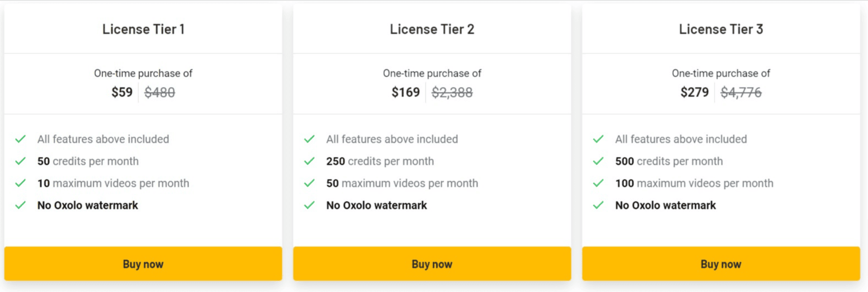This screenshot has width=868, height=292.
Task: Select the License Tier 3 heading
Action: pos(721,29)
